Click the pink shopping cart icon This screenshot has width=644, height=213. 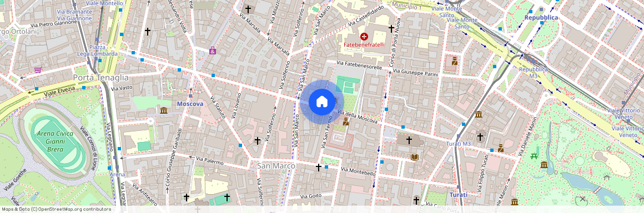coord(38,70)
